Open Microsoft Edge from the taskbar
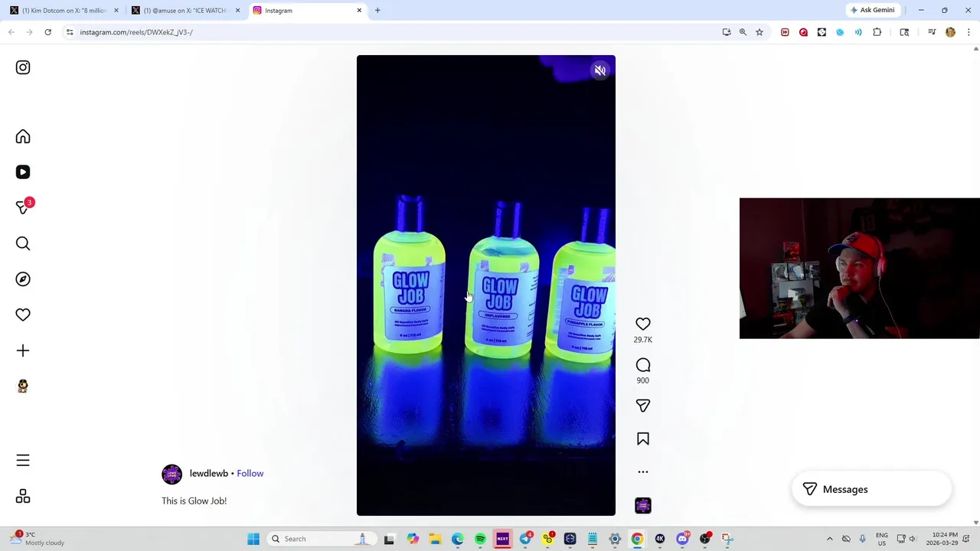The image size is (980, 551). pyautogui.click(x=458, y=539)
